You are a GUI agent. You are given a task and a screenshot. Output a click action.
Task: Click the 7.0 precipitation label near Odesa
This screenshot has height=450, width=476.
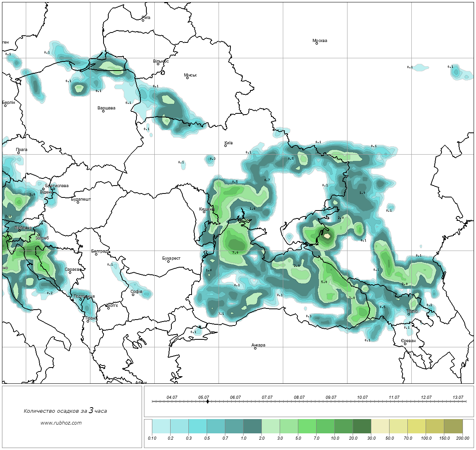[x=235, y=253]
